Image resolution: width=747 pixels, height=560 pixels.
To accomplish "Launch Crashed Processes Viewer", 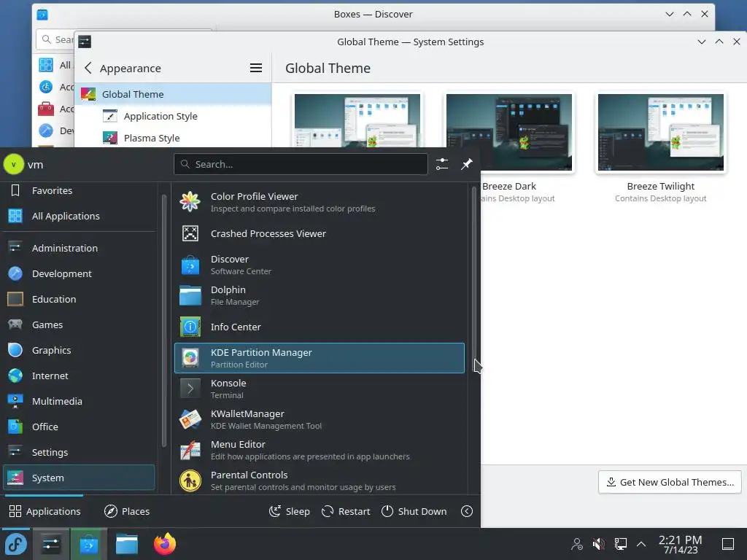I will (320, 233).
